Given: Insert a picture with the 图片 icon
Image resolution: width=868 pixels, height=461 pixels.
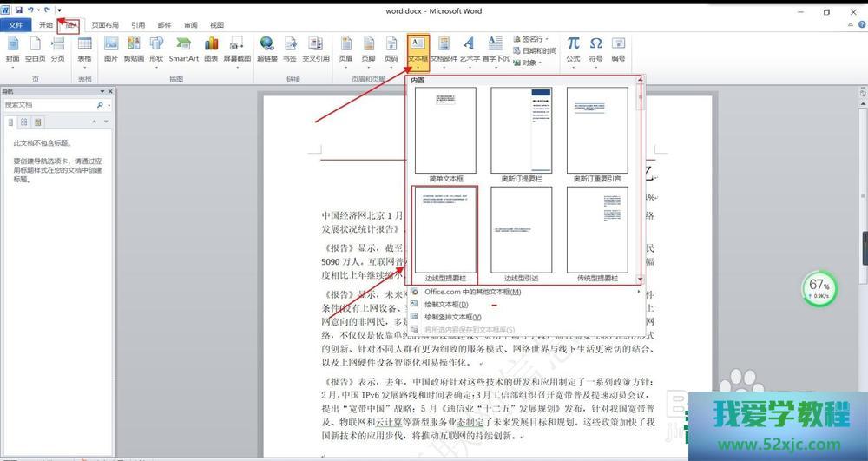Looking at the screenshot, I should click(110, 48).
